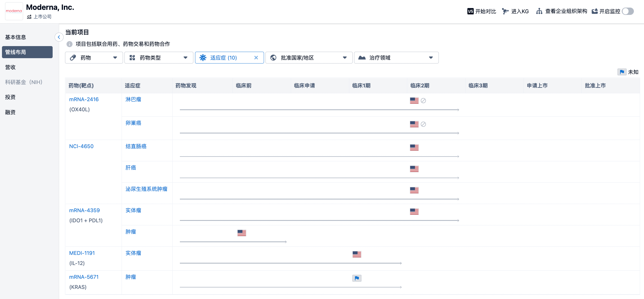This screenshot has width=644, height=299.
Task: Click the US flag in mRNA-4359 实体瘤 row
Action: (414, 212)
